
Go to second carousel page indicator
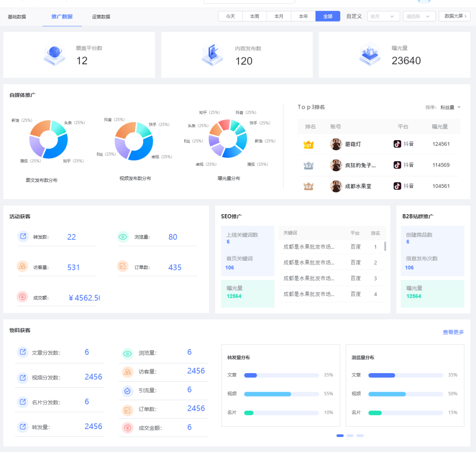pos(350,436)
